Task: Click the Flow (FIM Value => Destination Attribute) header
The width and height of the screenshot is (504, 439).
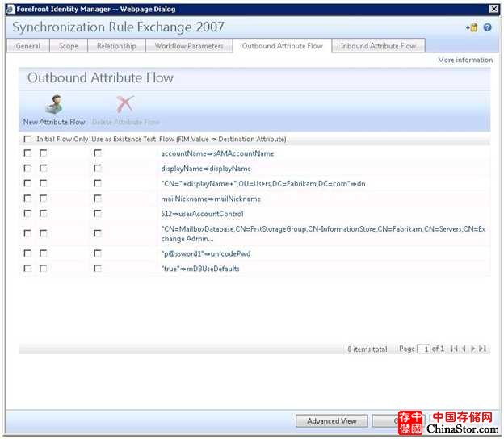Action: pos(223,139)
